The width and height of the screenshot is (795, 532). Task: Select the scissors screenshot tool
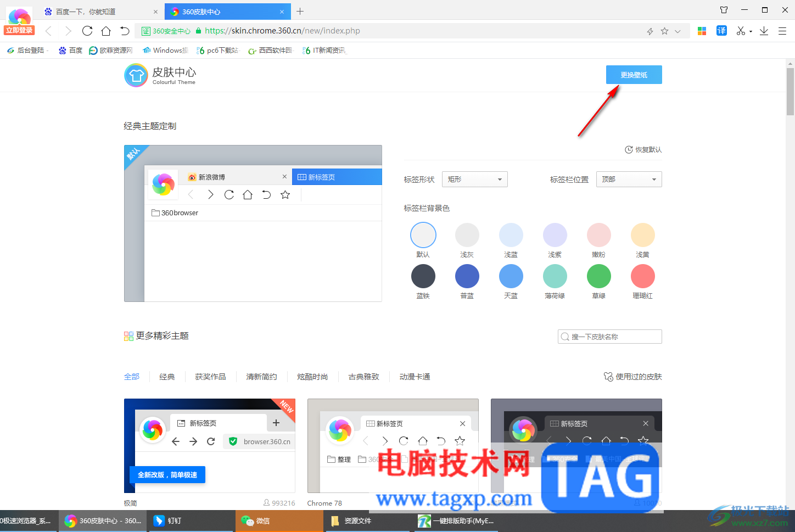pos(741,31)
